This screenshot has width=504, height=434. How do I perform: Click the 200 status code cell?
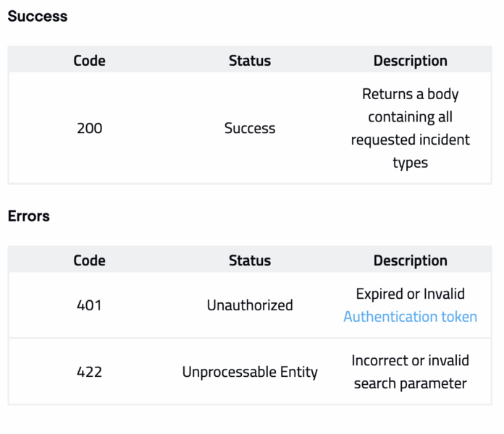[89, 129]
